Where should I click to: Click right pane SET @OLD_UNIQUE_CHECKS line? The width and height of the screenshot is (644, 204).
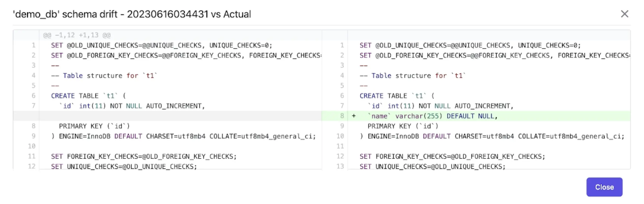point(470,45)
